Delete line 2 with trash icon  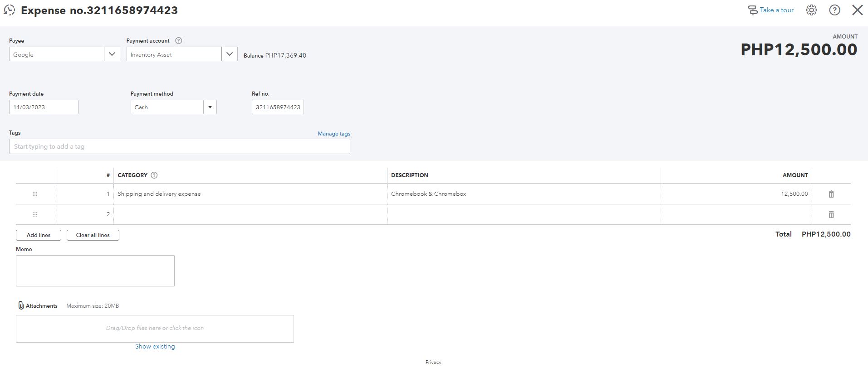[x=831, y=214]
